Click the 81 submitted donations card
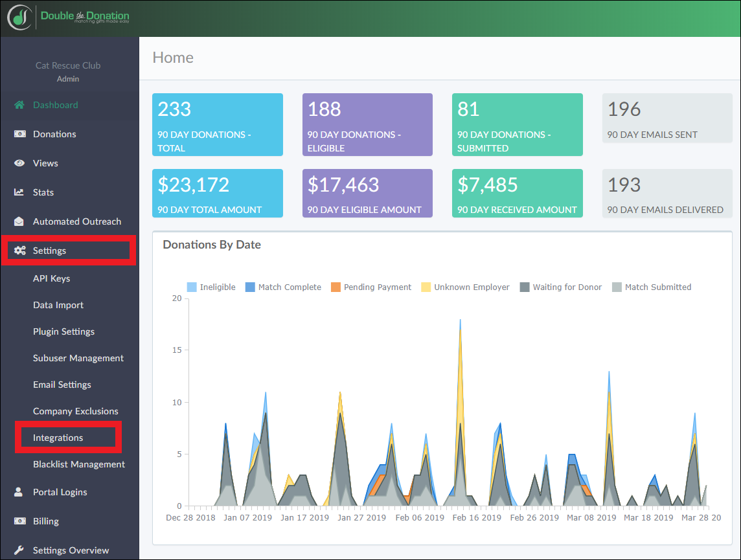The width and height of the screenshot is (741, 560). click(x=518, y=125)
